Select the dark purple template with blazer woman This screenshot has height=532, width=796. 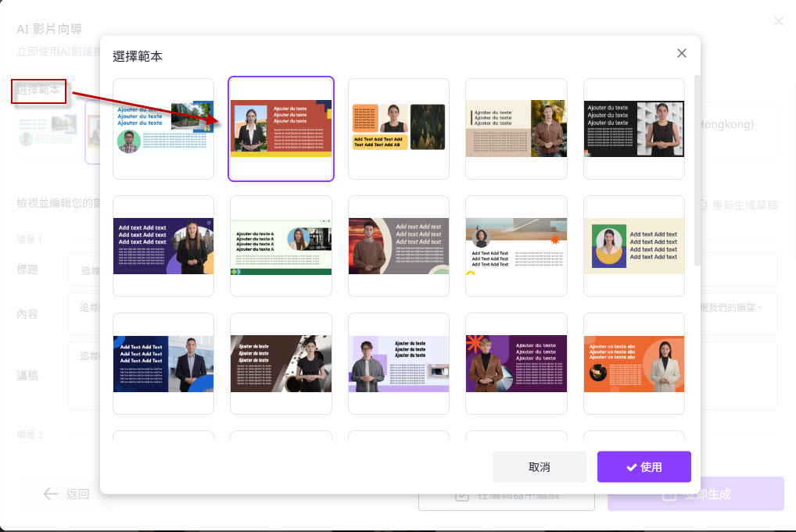pyautogui.click(x=163, y=246)
